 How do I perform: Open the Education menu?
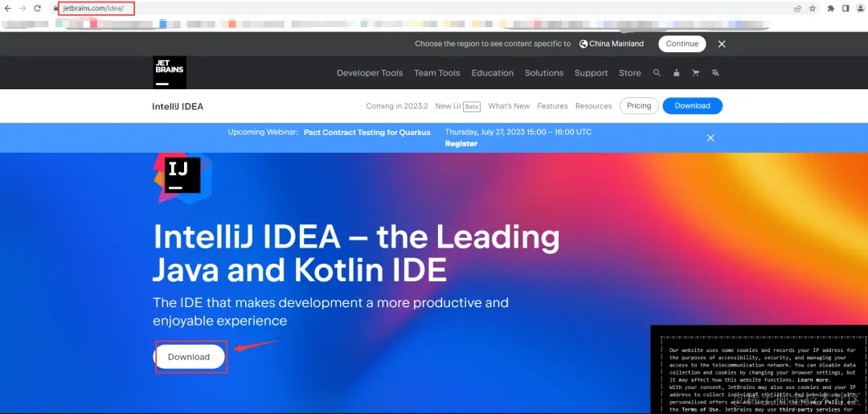pyautogui.click(x=492, y=73)
